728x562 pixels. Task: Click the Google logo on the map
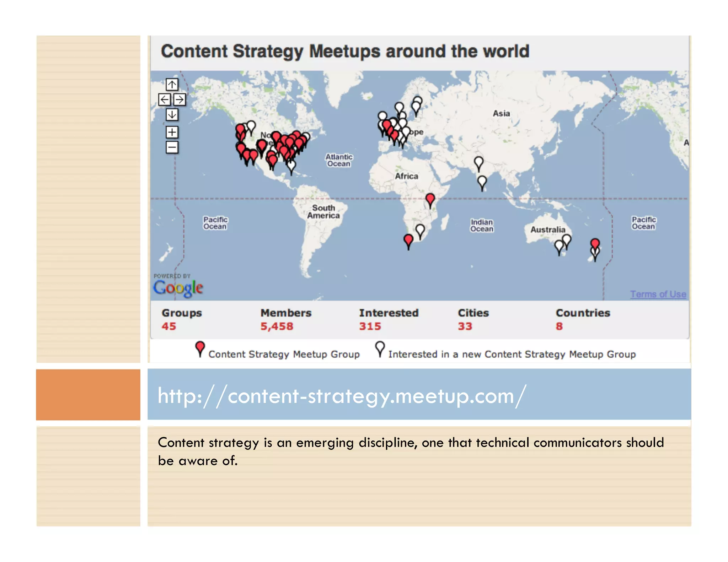(178, 288)
